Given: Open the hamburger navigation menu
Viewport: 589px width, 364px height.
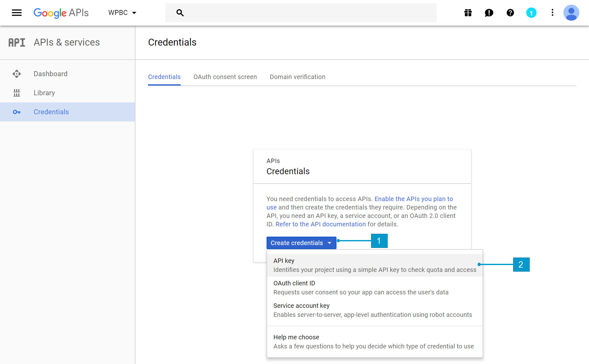Looking at the screenshot, I should click(17, 13).
